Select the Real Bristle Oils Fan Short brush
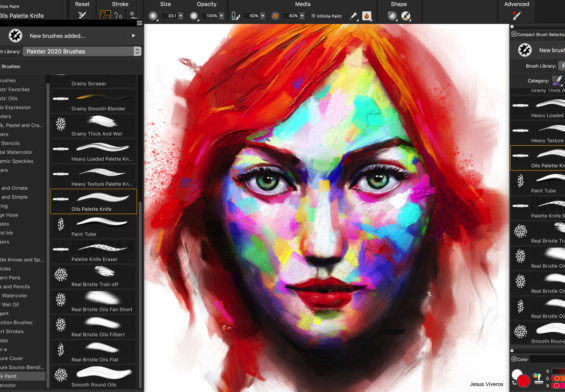This screenshot has height=392, width=565. pyautogui.click(x=93, y=302)
